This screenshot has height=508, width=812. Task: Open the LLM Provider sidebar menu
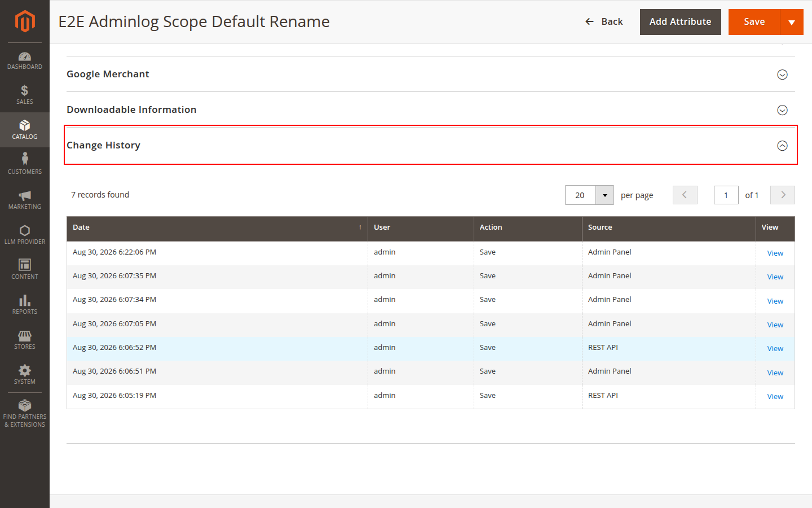pyautogui.click(x=25, y=235)
